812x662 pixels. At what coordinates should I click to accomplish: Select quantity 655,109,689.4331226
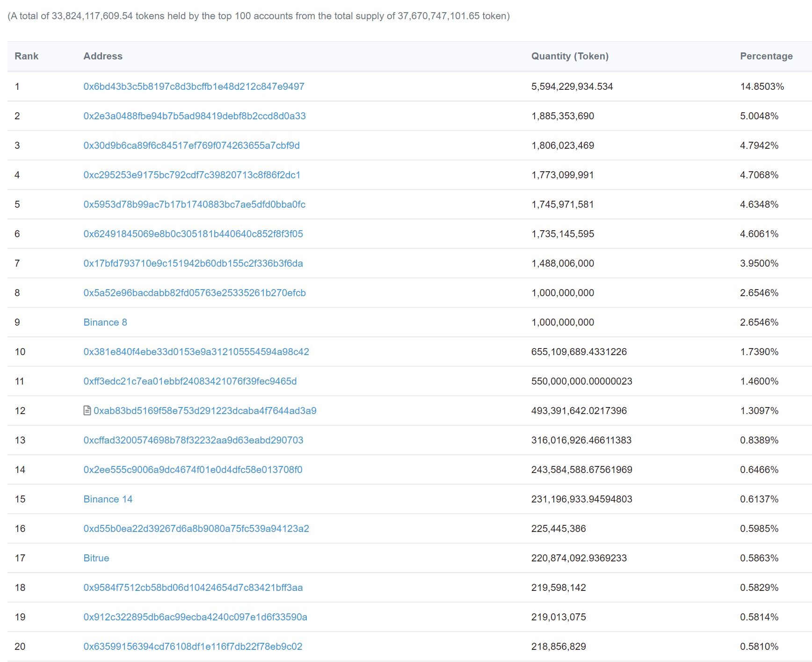tap(579, 352)
